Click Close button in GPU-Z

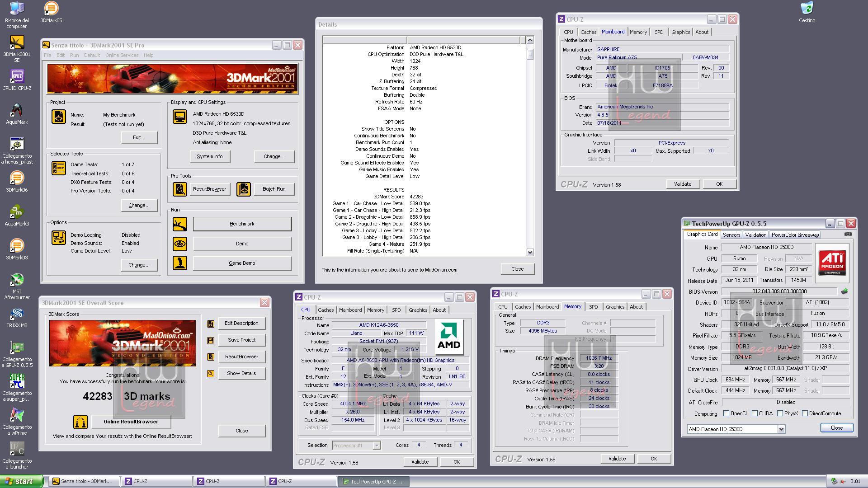836,428
